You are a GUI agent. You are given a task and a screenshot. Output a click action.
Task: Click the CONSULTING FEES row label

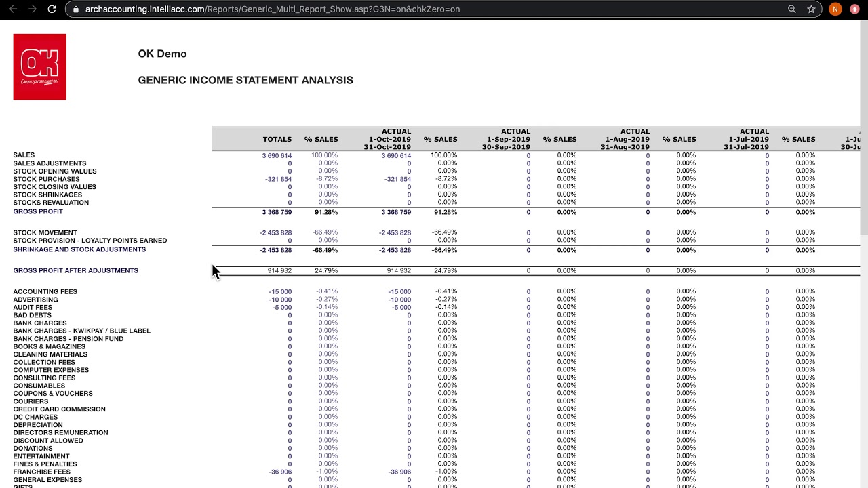click(44, 378)
